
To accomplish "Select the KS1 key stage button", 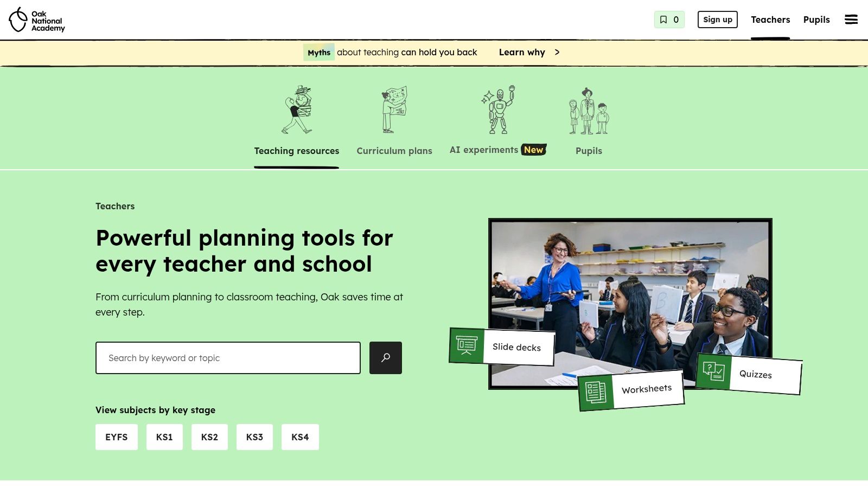I will [x=164, y=437].
